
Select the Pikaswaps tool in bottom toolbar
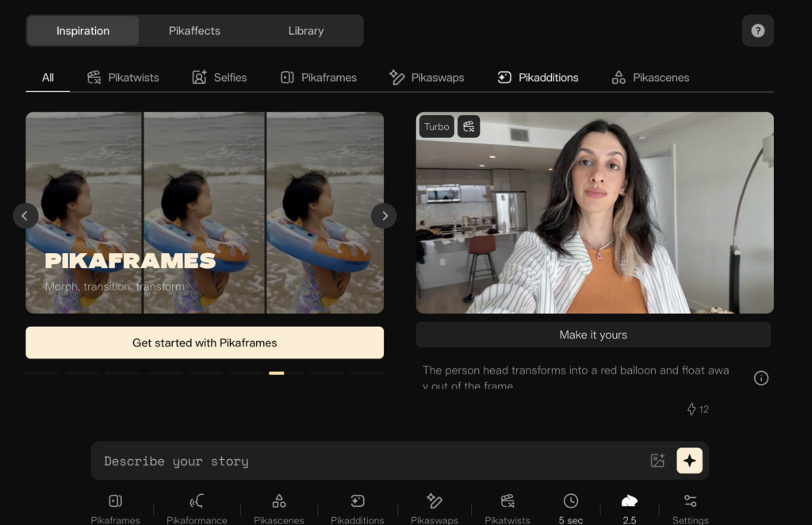coord(434,508)
